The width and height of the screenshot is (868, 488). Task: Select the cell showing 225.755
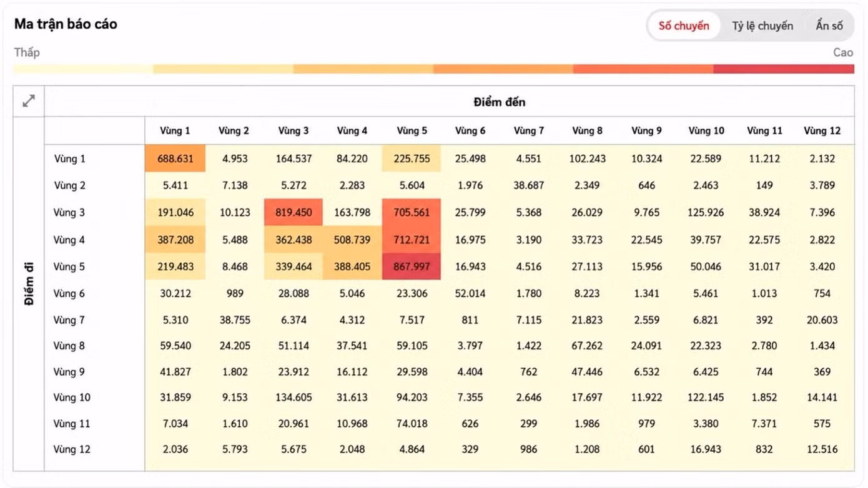(x=412, y=159)
